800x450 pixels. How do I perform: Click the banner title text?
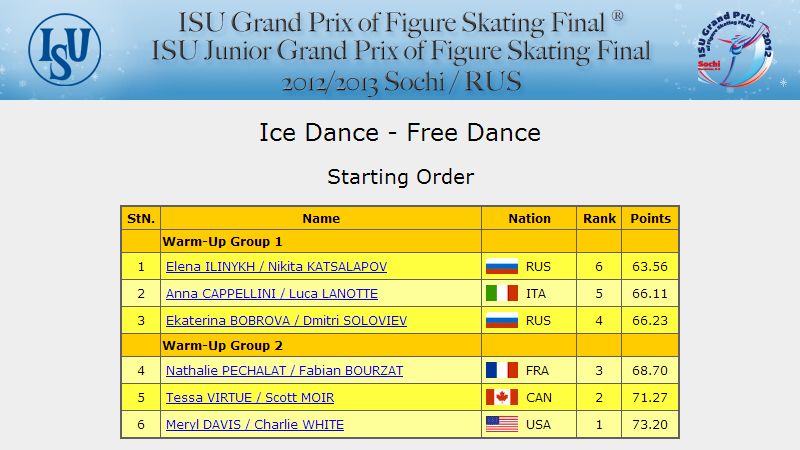pyautogui.click(x=401, y=52)
